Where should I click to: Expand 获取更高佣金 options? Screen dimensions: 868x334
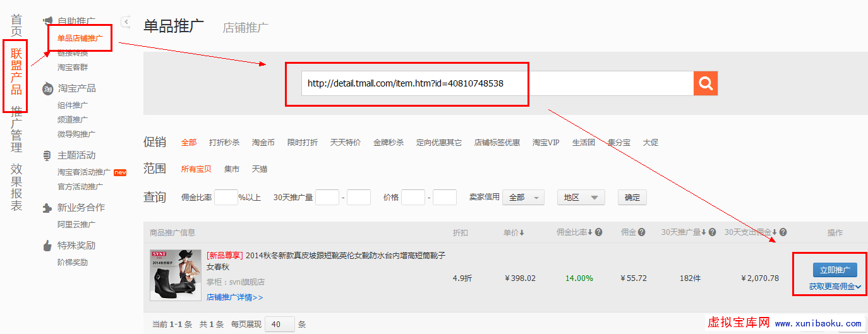tap(835, 287)
